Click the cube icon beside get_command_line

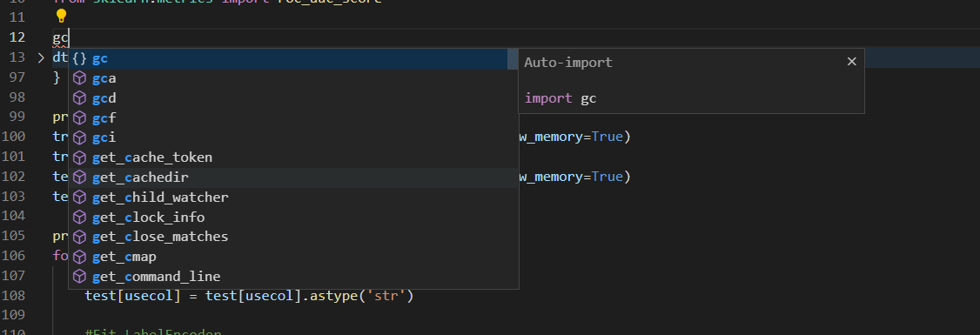[x=79, y=276]
